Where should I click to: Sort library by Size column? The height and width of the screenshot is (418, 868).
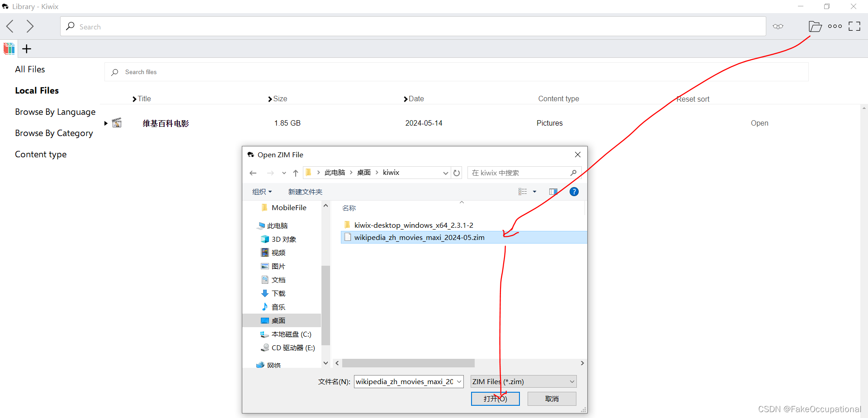click(278, 99)
